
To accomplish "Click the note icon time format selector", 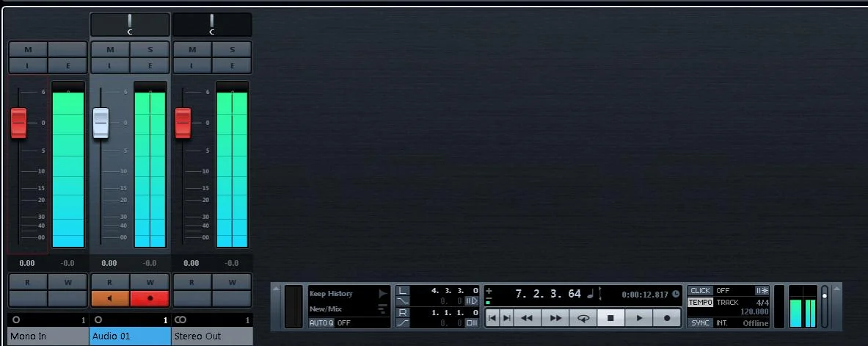I will [x=591, y=295].
